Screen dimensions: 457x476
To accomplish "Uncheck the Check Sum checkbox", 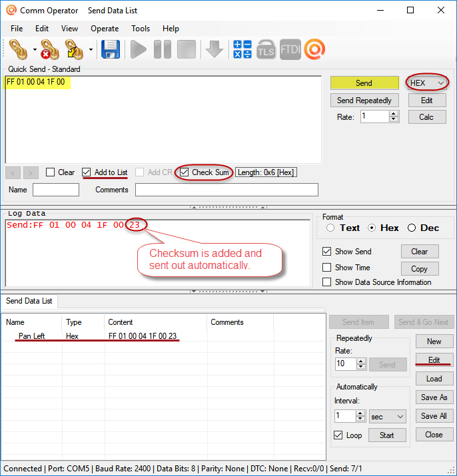I will point(184,172).
